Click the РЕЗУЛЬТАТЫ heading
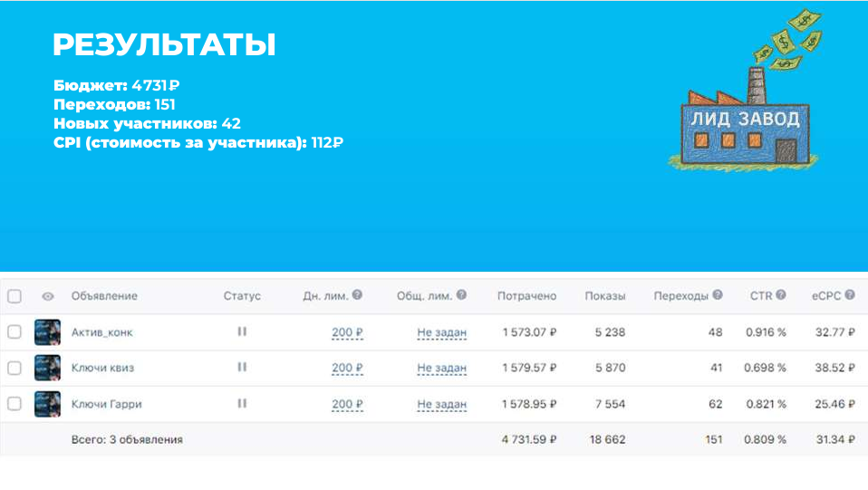868x490 pixels. click(164, 45)
